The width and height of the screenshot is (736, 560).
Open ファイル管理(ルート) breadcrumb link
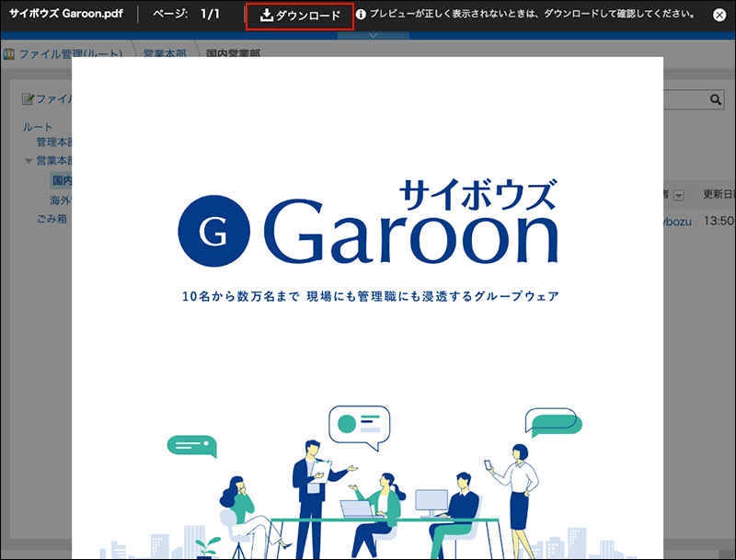[x=71, y=53]
